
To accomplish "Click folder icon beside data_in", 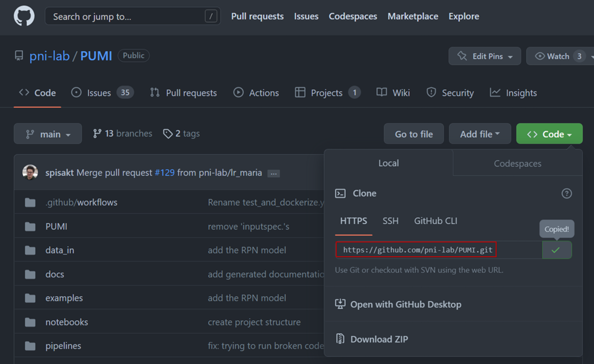I will [30, 250].
